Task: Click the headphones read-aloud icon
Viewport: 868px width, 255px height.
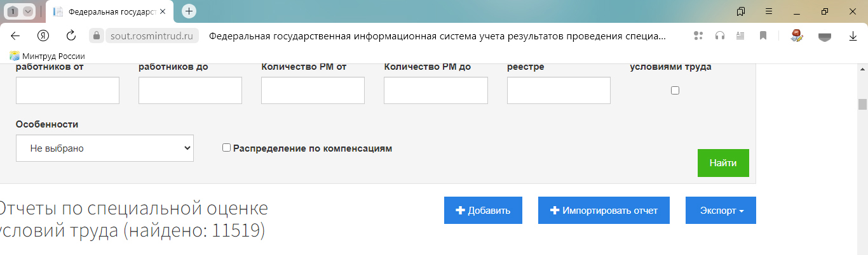Action: [719, 36]
